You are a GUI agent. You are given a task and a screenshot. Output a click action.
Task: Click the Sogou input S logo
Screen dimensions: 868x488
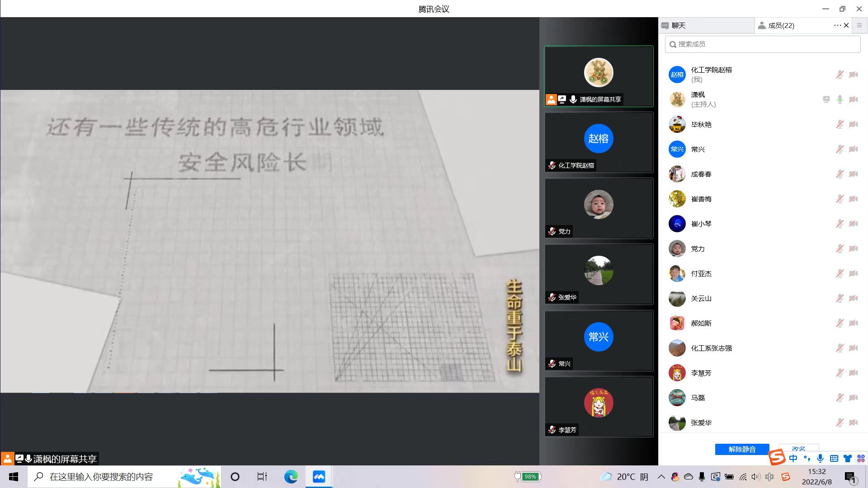pos(777,457)
